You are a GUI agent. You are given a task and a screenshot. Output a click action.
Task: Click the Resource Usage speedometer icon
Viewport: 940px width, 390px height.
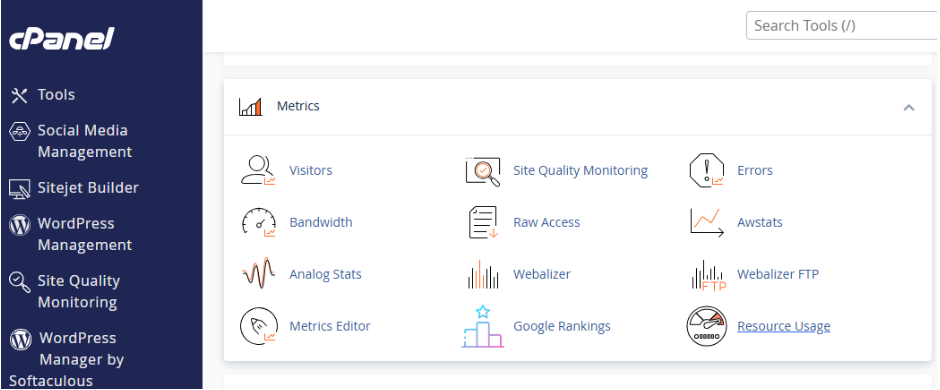[x=706, y=326]
